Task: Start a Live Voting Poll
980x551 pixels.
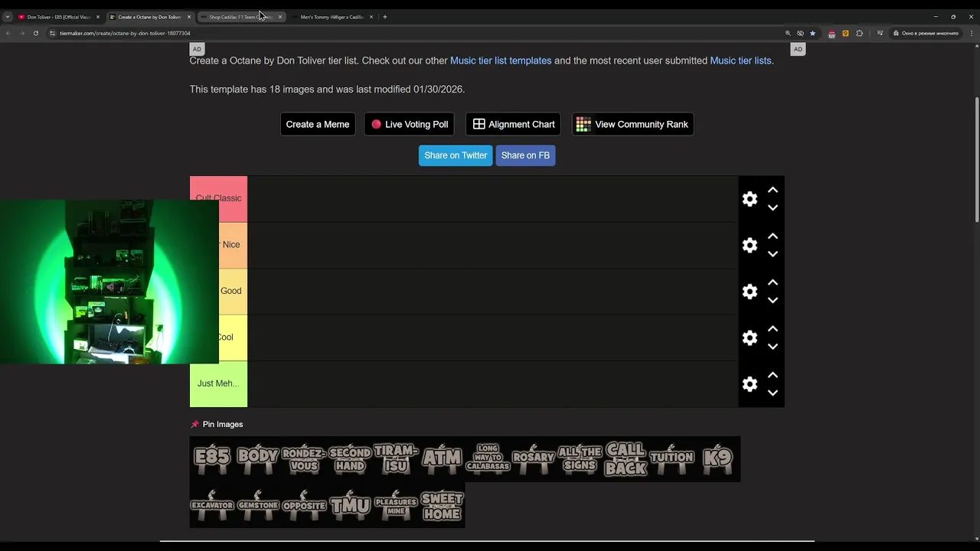Action: (x=410, y=124)
